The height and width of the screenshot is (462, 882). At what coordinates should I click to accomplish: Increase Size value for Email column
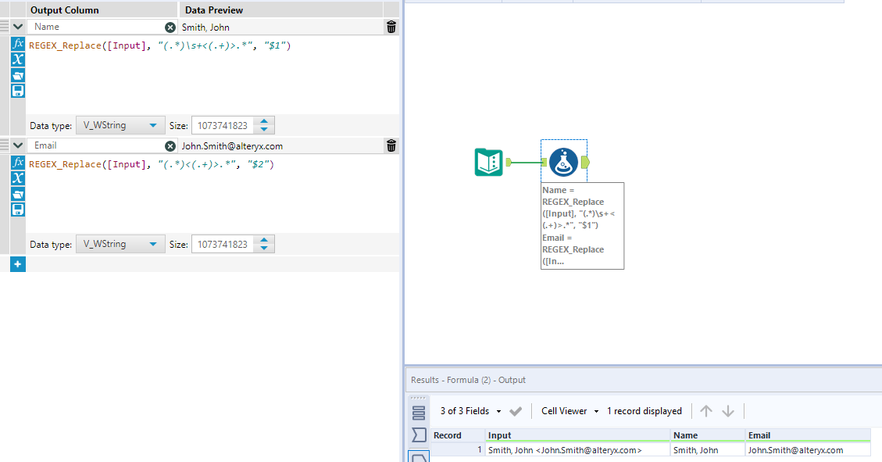coord(264,240)
